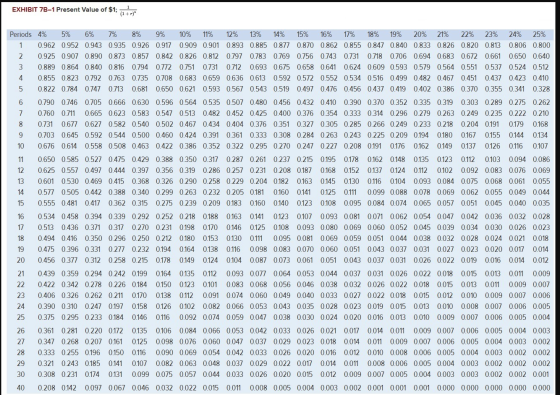Image resolution: width=560 pixels, height=395 pixels.
Task: Select the 19% column header
Action: click(x=396, y=35)
